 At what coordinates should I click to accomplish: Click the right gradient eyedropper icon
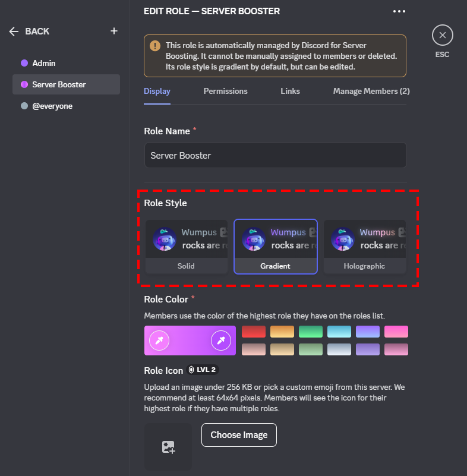221,341
